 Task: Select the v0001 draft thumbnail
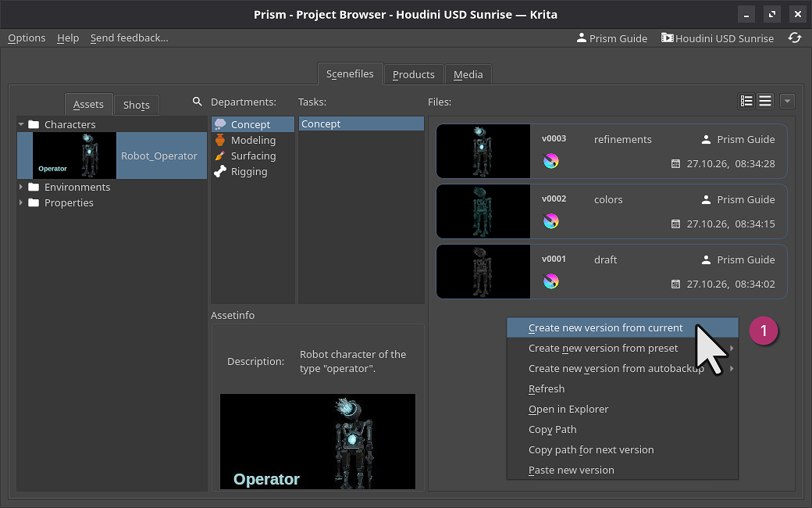(483, 272)
